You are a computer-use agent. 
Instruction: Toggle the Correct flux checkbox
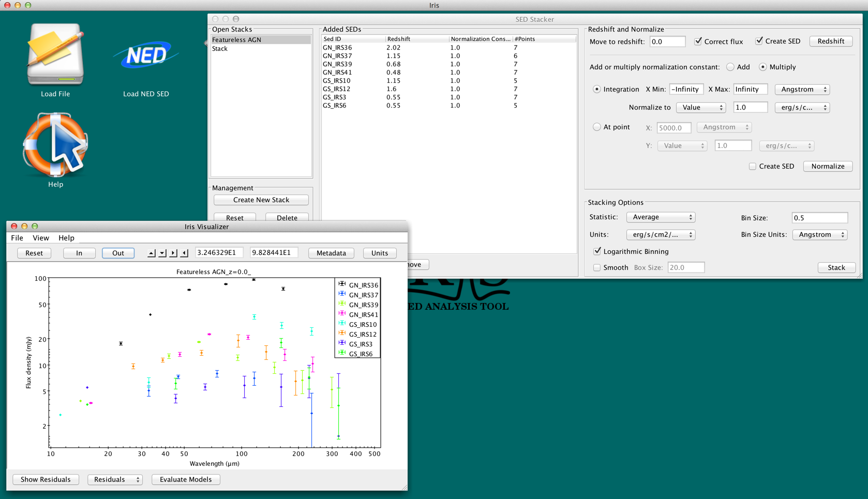698,41
